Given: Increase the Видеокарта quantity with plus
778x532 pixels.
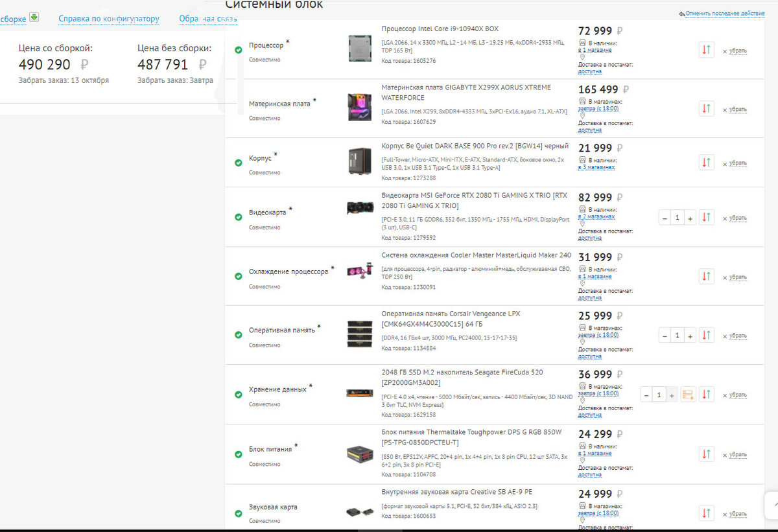Looking at the screenshot, I should 690,218.
